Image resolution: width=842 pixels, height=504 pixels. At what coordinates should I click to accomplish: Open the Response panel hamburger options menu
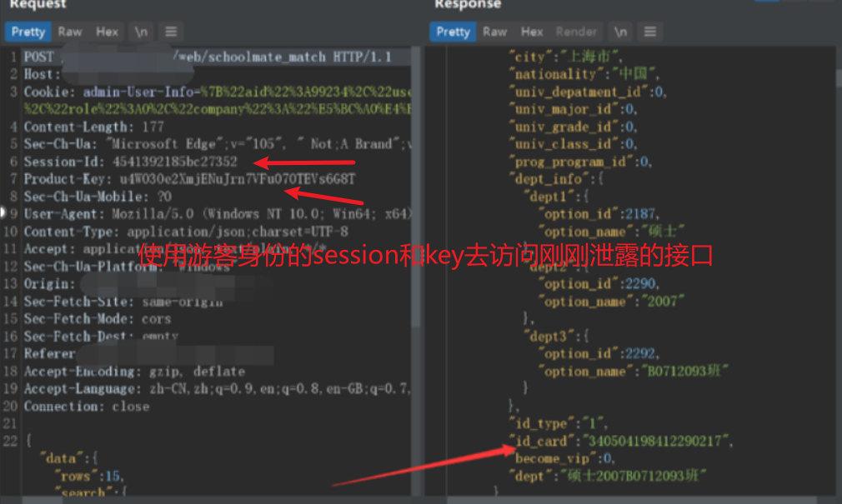(x=650, y=32)
